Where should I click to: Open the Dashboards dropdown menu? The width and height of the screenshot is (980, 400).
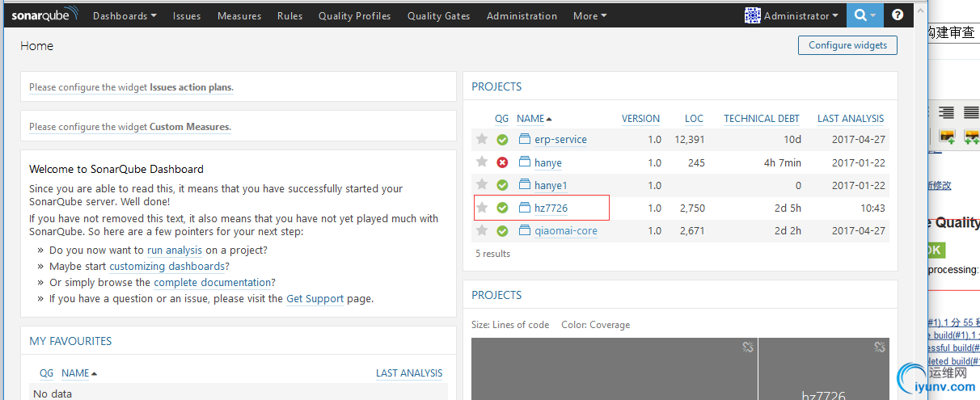(125, 15)
